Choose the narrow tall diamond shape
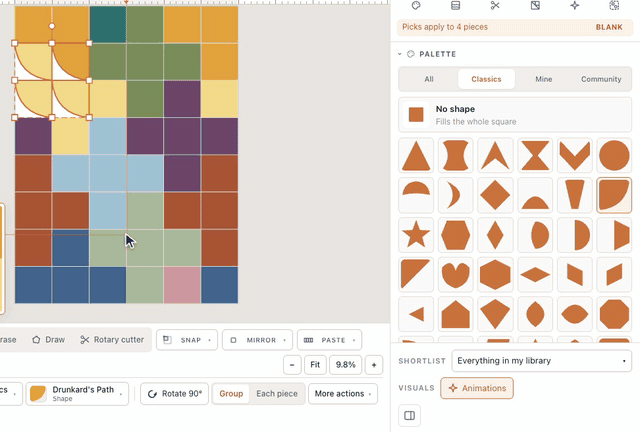640x432 pixels. [495, 235]
